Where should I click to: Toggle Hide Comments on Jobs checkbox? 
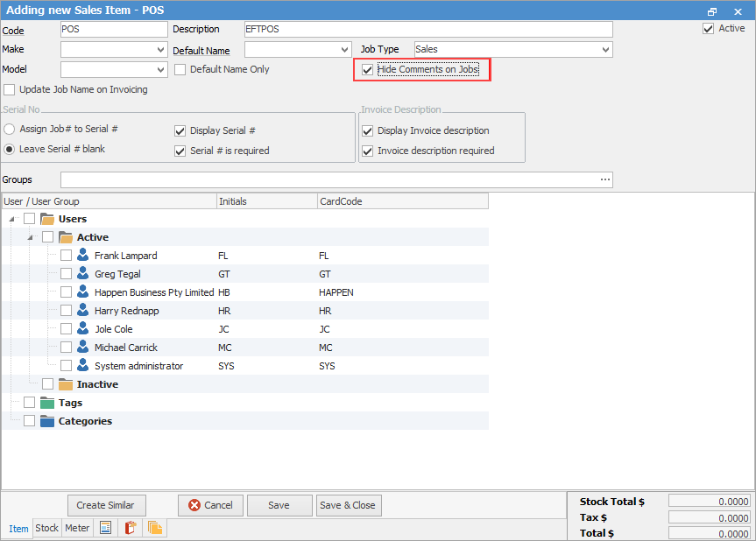[368, 69]
